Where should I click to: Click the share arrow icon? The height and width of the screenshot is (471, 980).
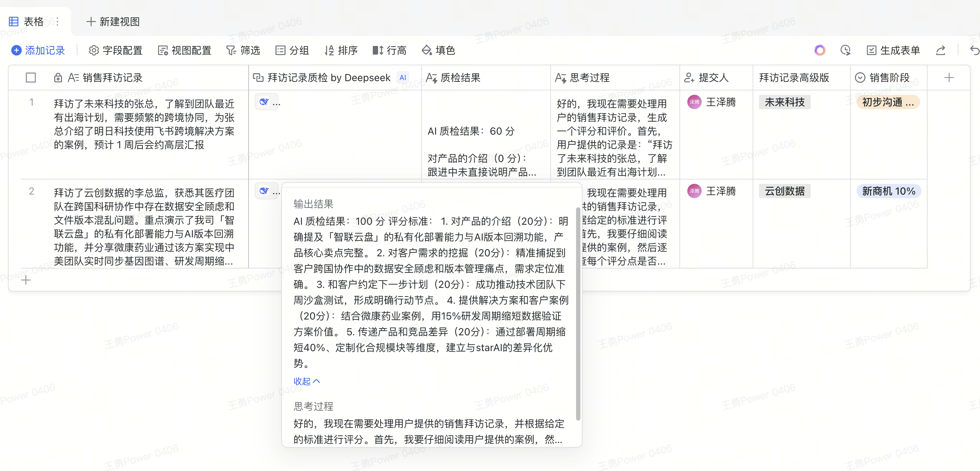(940, 50)
